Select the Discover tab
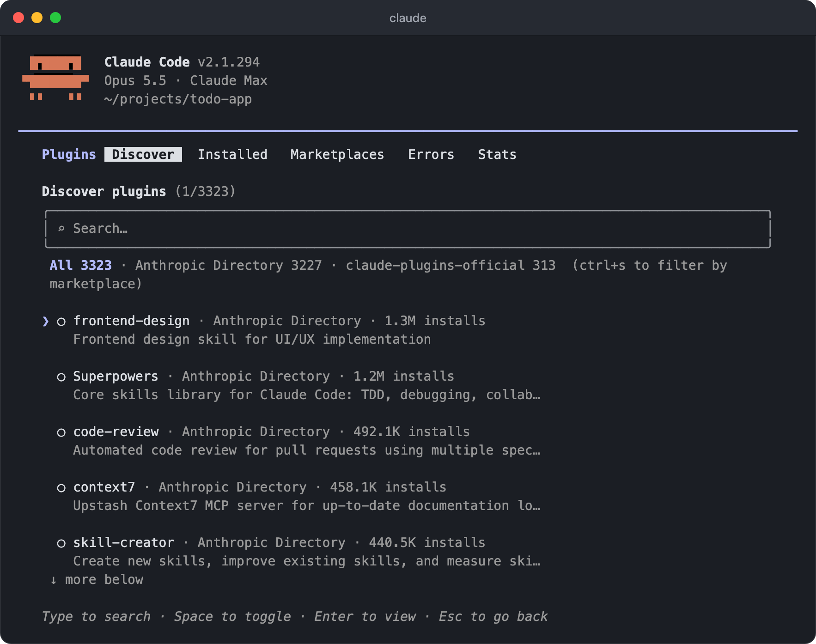The height and width of the screenshot is (644, 816). coord(143,154)
